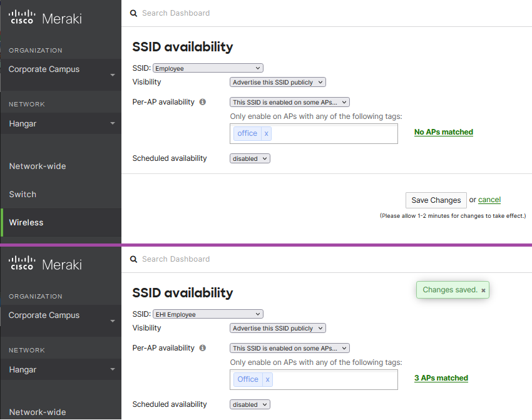Click the cancel link beside Save Changes
The height and width of the screenshot is (420, 532).
click(489, 200)
